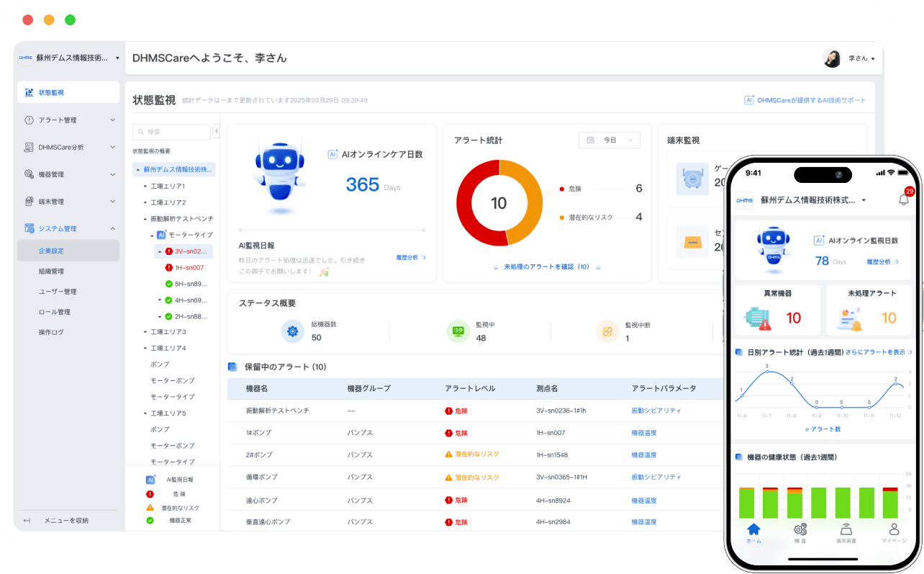Collapse the tree panel with arrow button
This screenshot has width=924, height=574.
tap(217, 131)
